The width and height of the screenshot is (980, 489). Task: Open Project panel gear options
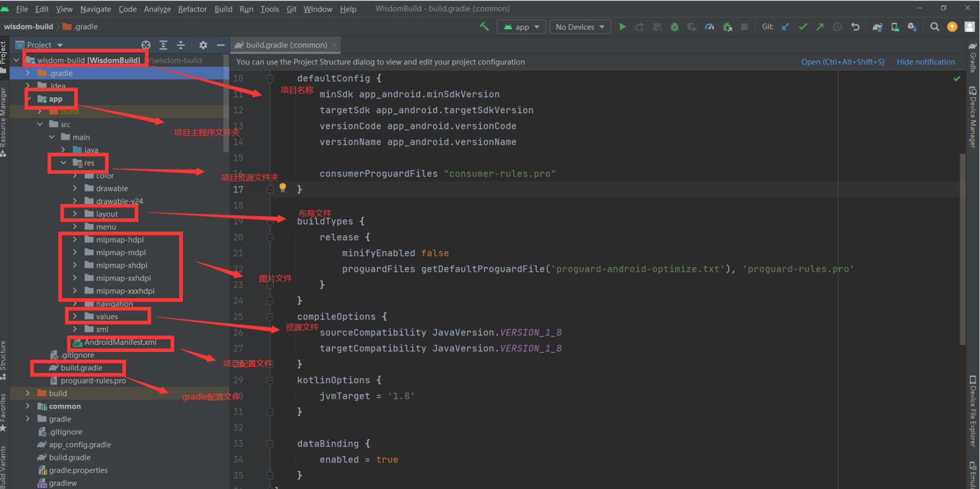[203, 45]
